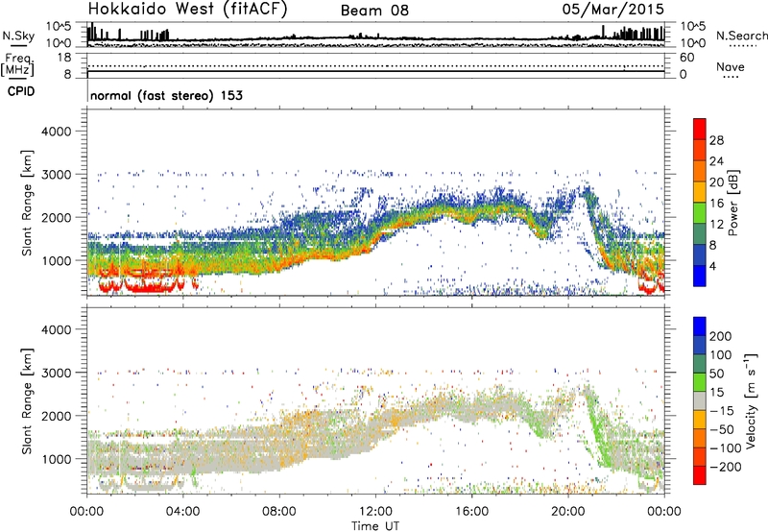
Task: Click the date "05/Mar/2015"
Action: (x=613, y=10)
